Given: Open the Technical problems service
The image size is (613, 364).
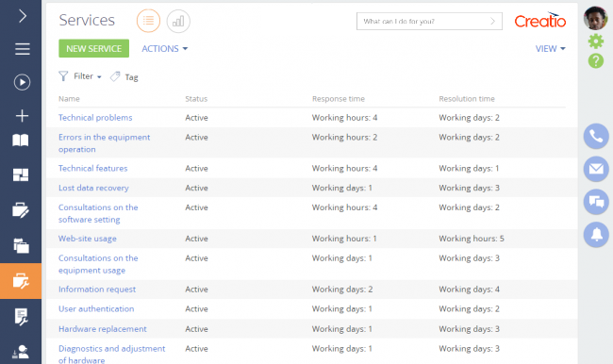Looking at the screenshot, I should pyautogui.click(x=95, y=118).
